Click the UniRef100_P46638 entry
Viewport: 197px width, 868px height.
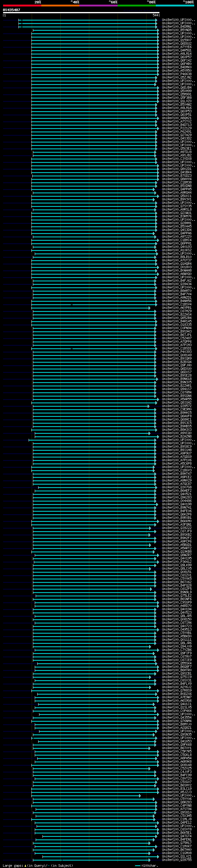coord(176,74)
